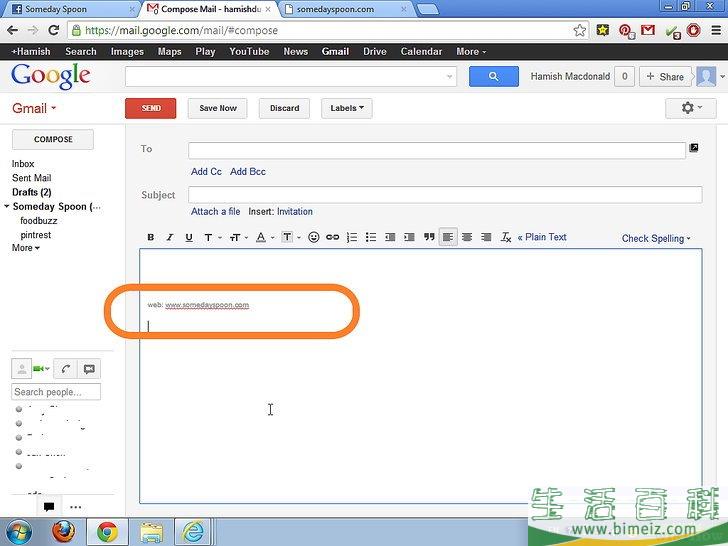
Task: Click Add Bcc link
Action: (247, 171)
